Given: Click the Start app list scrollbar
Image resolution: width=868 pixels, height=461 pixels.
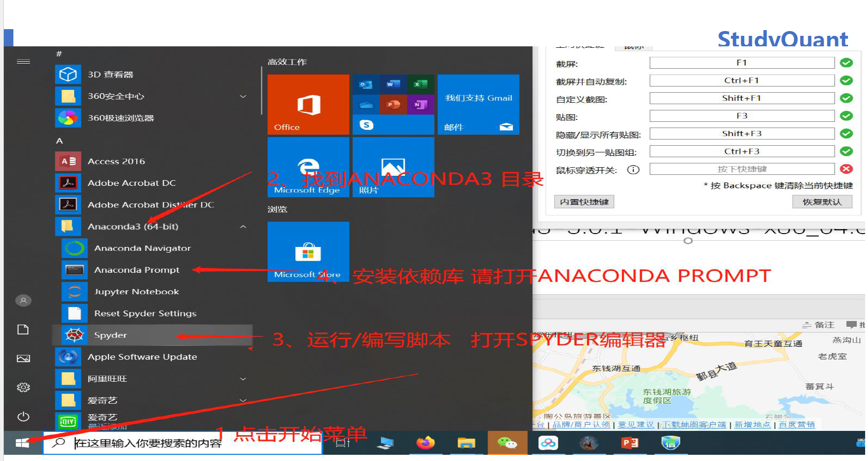Looking at the screenshot, I should pyautogui.click(x=261, y=91).
